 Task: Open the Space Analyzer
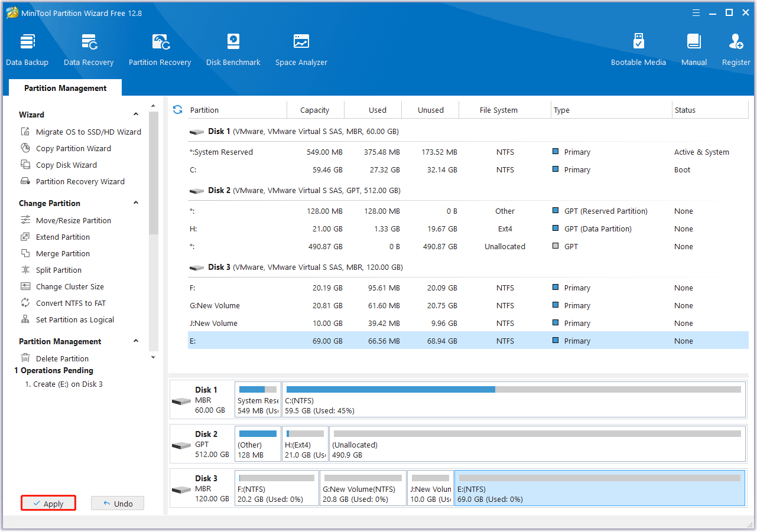tap(301, 50)
